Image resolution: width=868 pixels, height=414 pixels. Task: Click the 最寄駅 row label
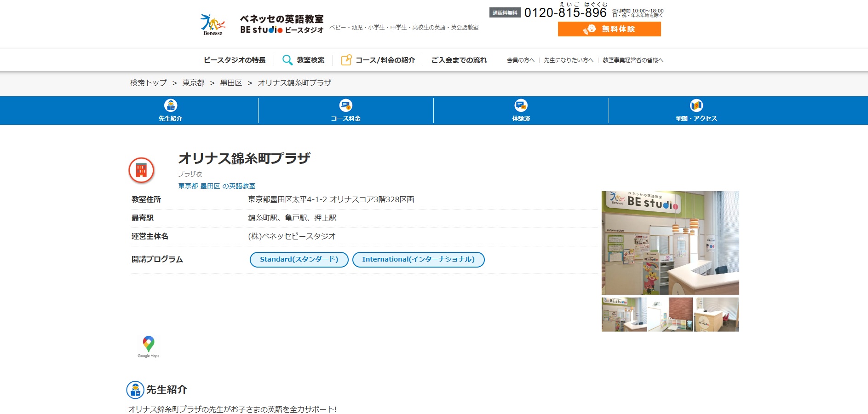(x=143, y=218)
